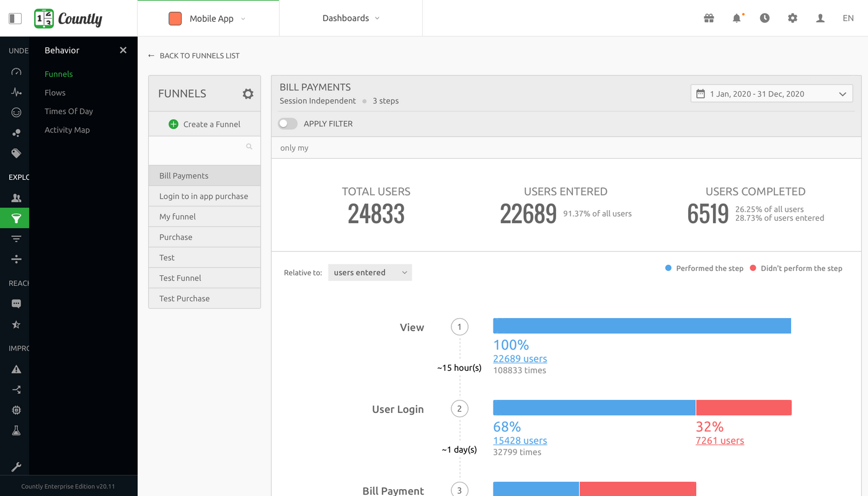The width and height of the screenshot is (868, 496).
Task: Open the Dashboards dropdown
Action: coord(351,19)
